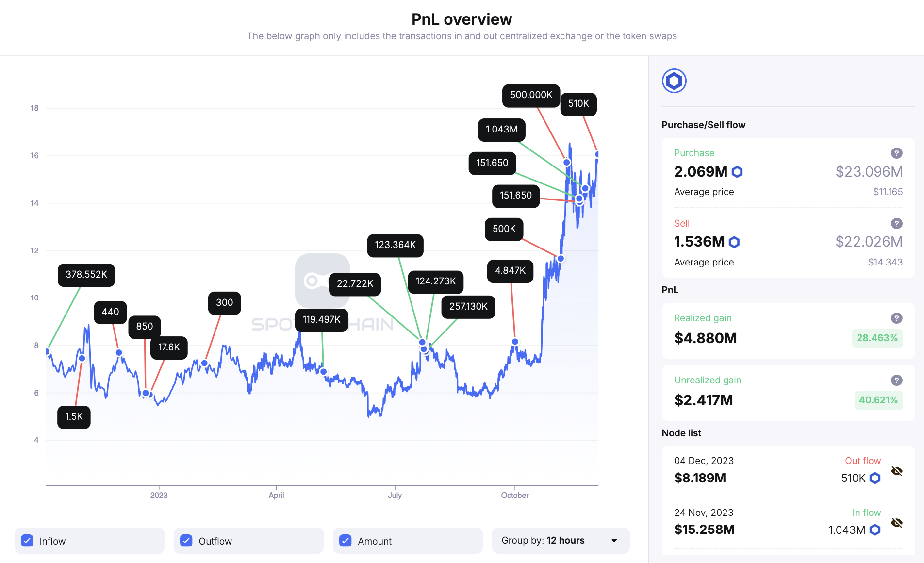Click the 500.000K chart label
The image size is (924, 563).
click(x=531, y=95)
